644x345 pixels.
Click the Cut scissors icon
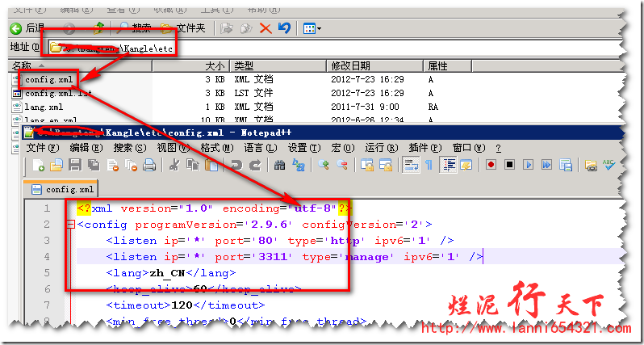point(173,166)
